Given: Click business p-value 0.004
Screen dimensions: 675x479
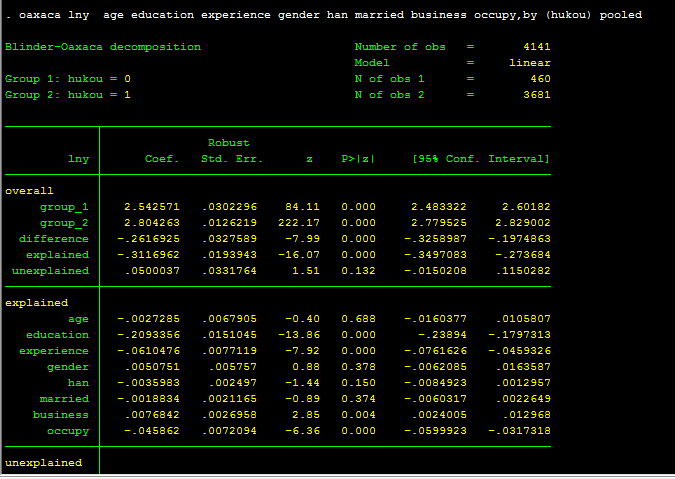Looking at the screenshot, I should pos(358,414).
